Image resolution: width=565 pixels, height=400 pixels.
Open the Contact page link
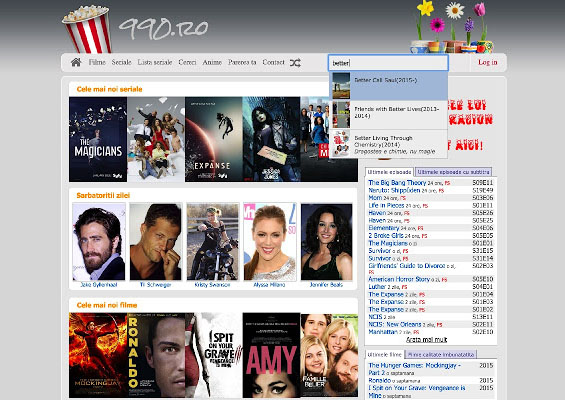(273, 62)
